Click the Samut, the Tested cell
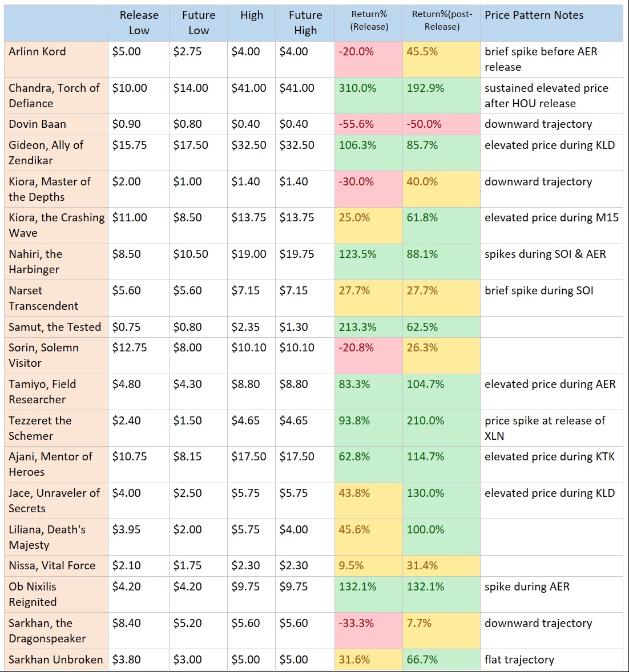 pos(55,327)
